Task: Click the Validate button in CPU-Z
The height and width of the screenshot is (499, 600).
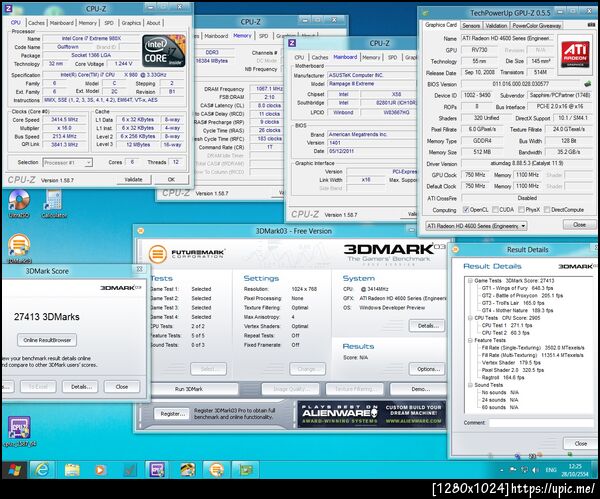Action: [133, 179]
